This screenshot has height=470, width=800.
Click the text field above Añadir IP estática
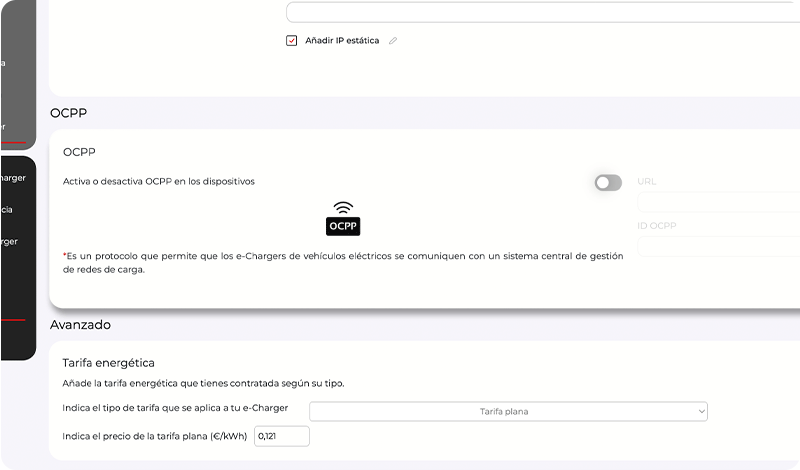pos(542,13)
